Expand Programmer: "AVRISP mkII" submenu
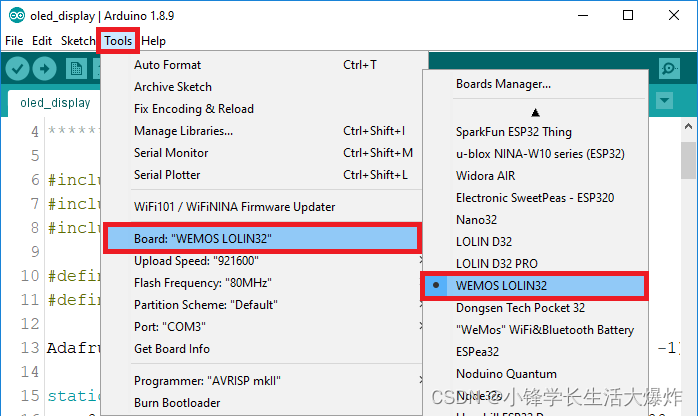This screenshot has height=416, width=698. pos(262,381)
